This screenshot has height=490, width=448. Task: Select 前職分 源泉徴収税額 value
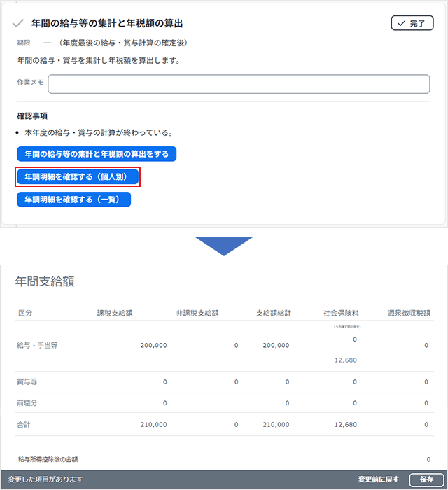(x=426, y=403)
